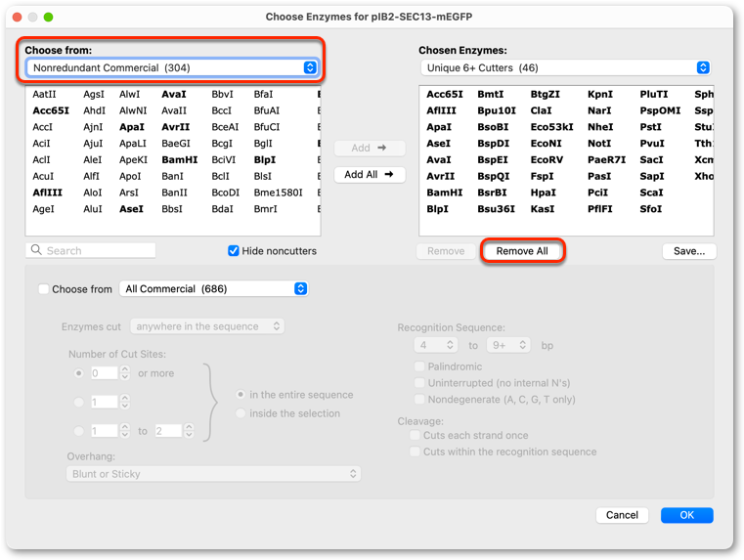Close the Choose Enzymes window
This screenshot has width=744, height=560.
[x=17, y=17]
